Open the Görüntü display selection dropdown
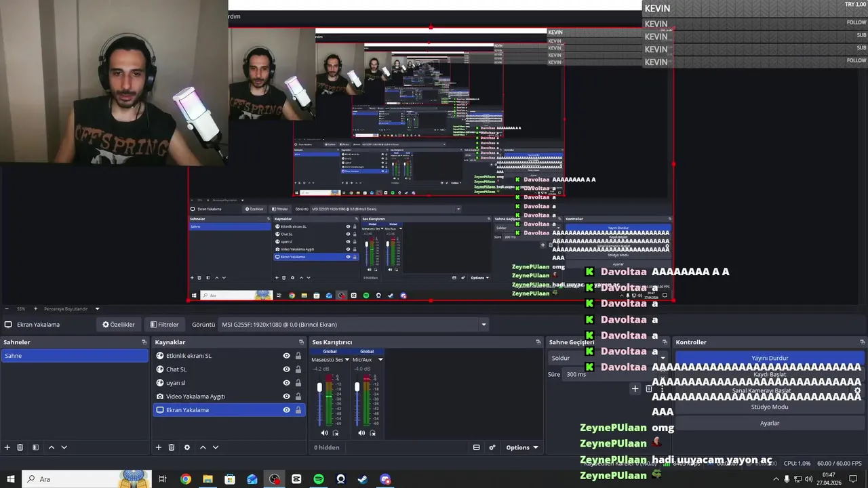Screen dimensions: 868x488 click(353, 325)
